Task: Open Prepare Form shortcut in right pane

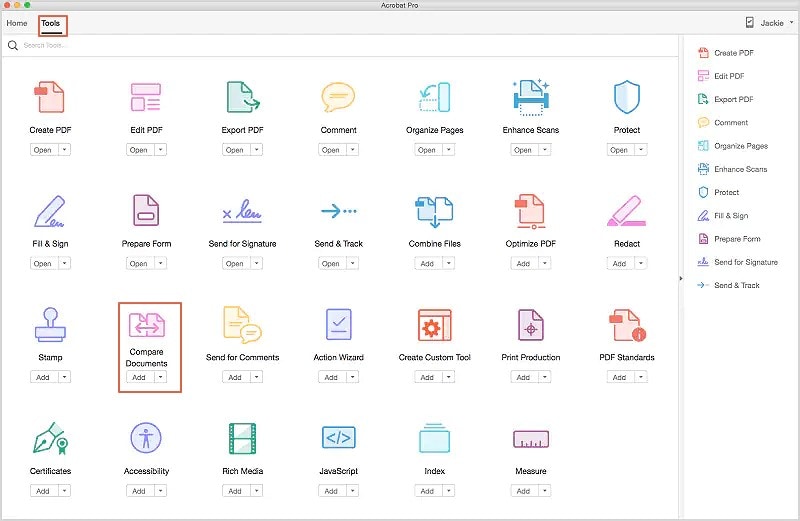Action: point(728,239)
